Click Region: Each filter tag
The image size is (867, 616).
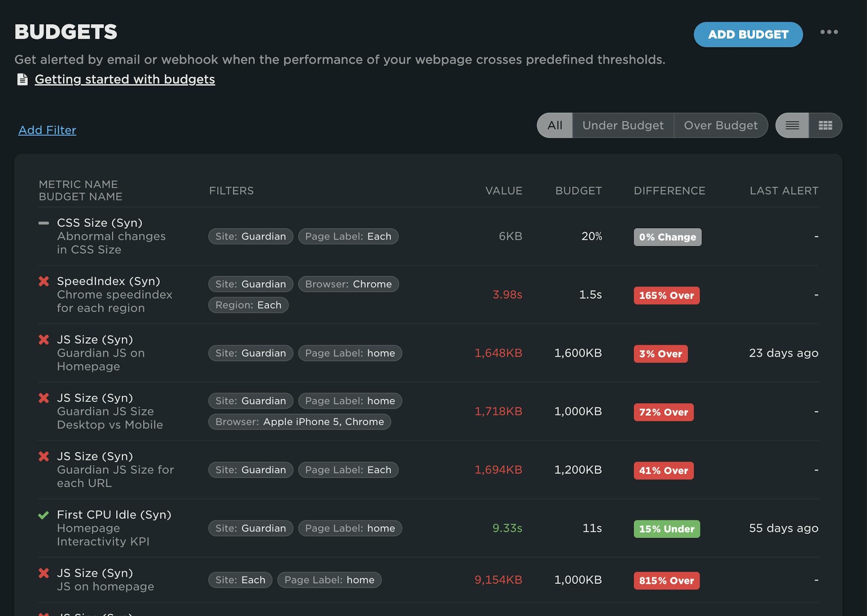(248, 305)
